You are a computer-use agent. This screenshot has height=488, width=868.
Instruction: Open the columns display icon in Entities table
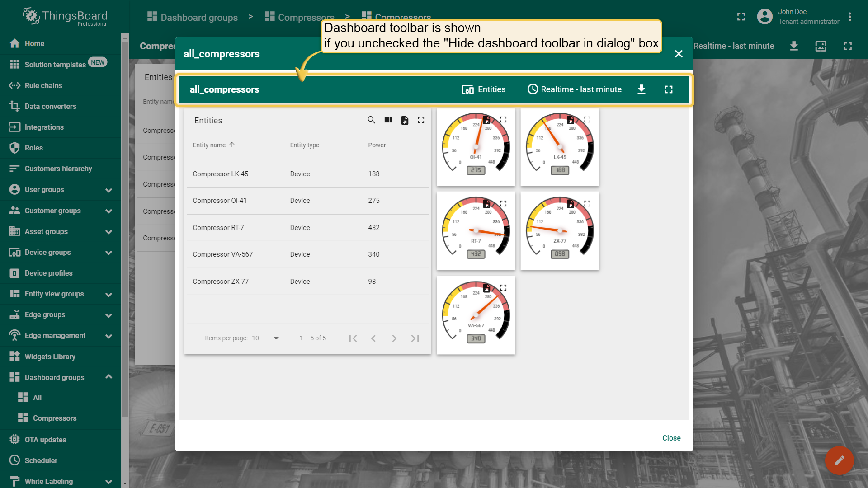coord(388,120)
